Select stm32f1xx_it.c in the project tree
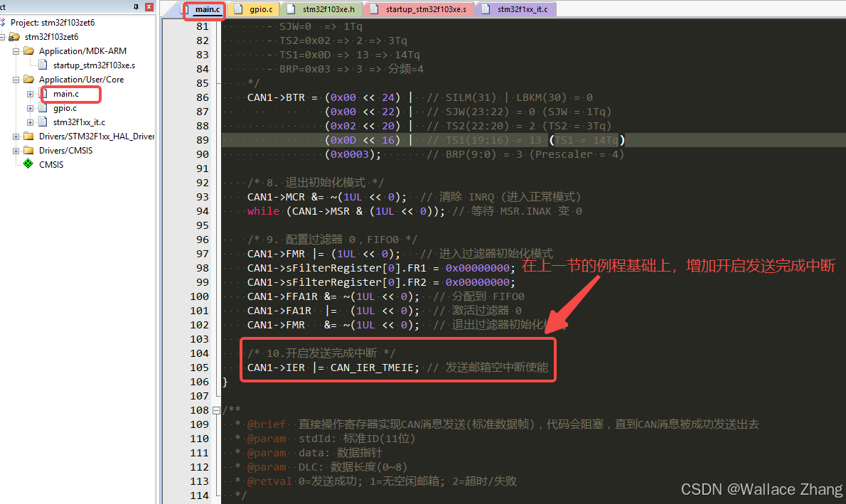Screen dimensions: 846x504 [79, 122]
